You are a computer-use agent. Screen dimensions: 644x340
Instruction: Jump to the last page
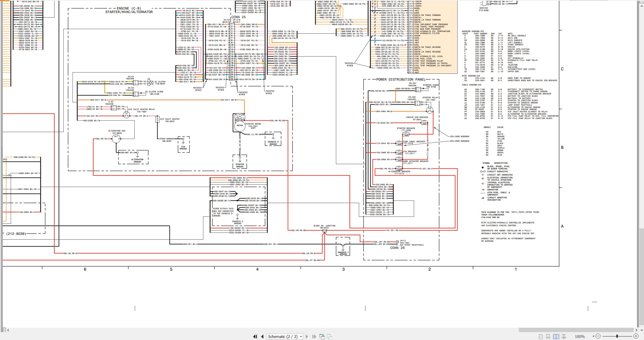(314, 337)
